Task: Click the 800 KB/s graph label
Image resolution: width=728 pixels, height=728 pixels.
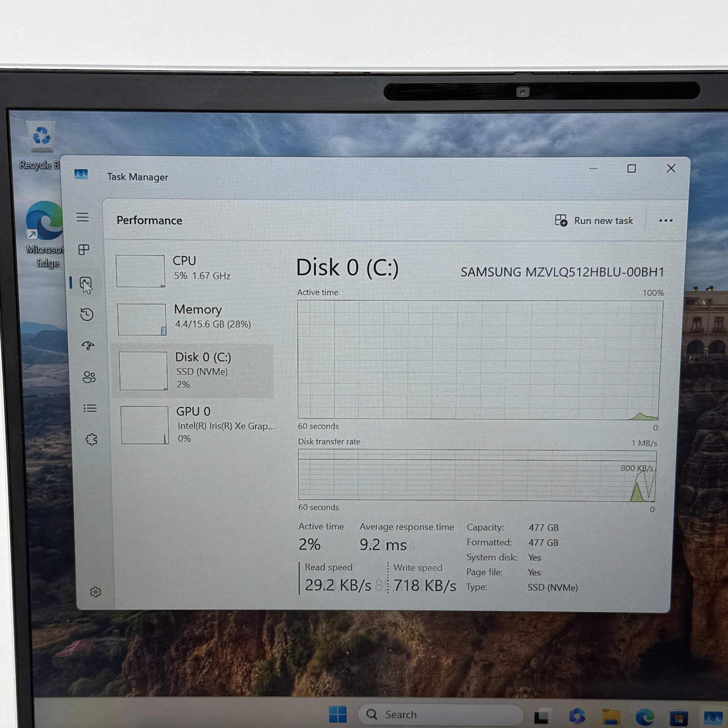Action: 637,468
